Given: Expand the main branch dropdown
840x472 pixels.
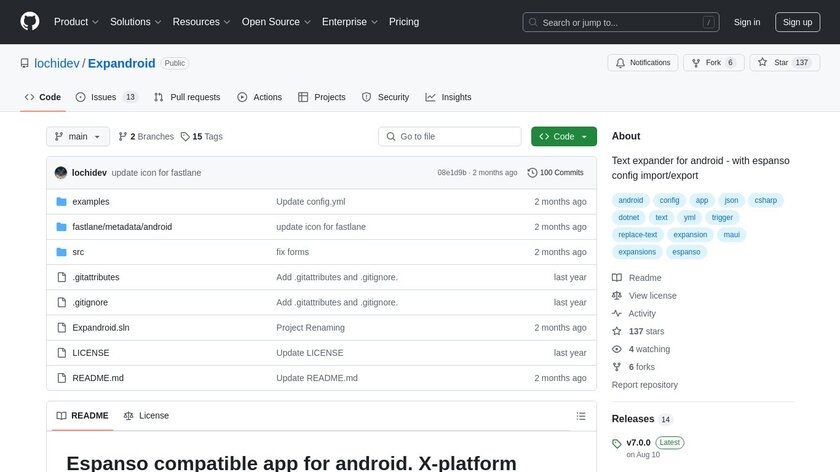Looking at the screenshot, I should (x=78, y=137).
